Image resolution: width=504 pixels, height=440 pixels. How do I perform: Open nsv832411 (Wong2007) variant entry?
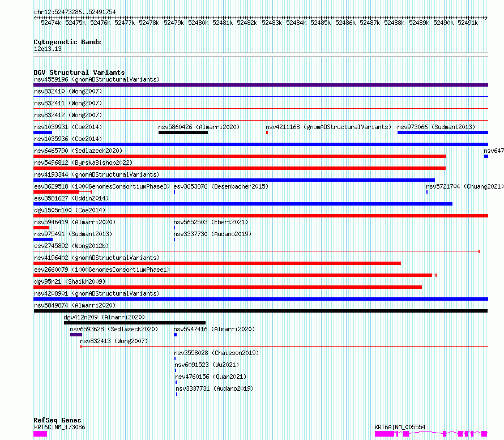click(x=68, y=103)
